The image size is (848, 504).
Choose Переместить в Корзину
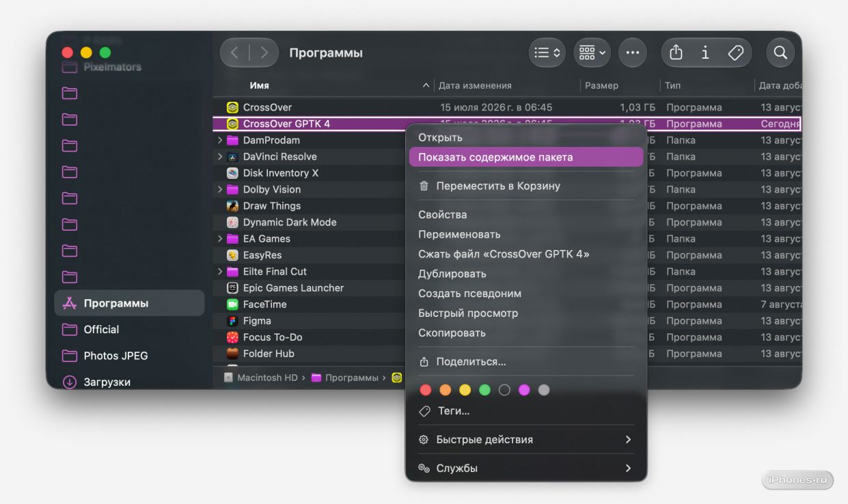(525, 186)
